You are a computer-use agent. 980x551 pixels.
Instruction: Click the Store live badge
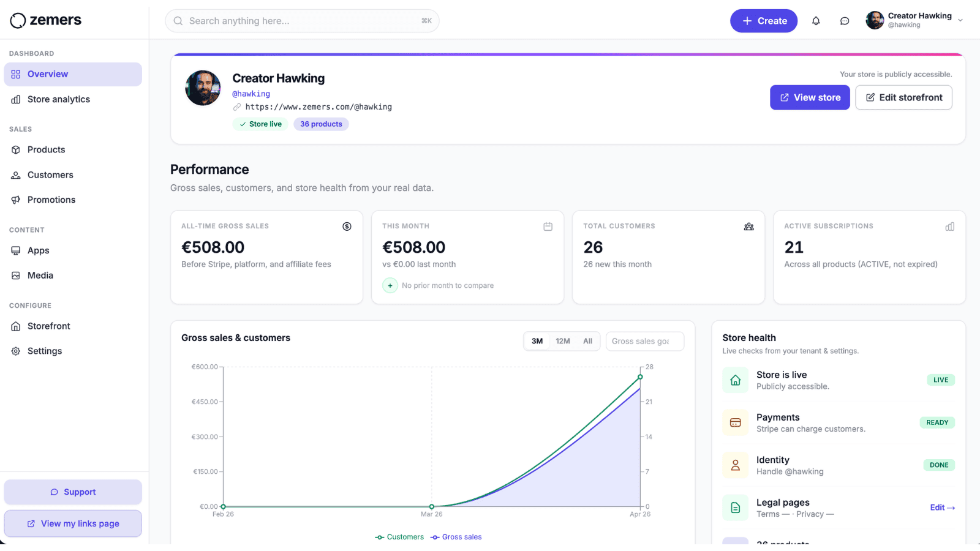click(x=260, y=124)
